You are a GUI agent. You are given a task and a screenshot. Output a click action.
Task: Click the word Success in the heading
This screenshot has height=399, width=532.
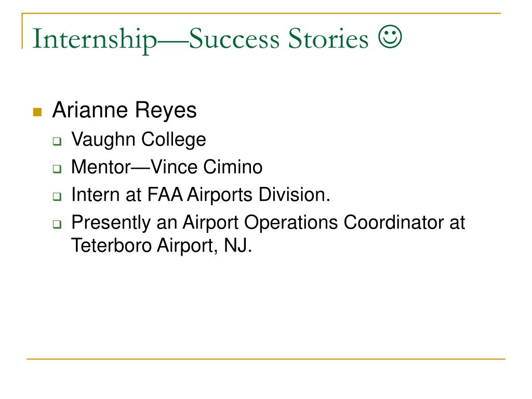[234, 38]
